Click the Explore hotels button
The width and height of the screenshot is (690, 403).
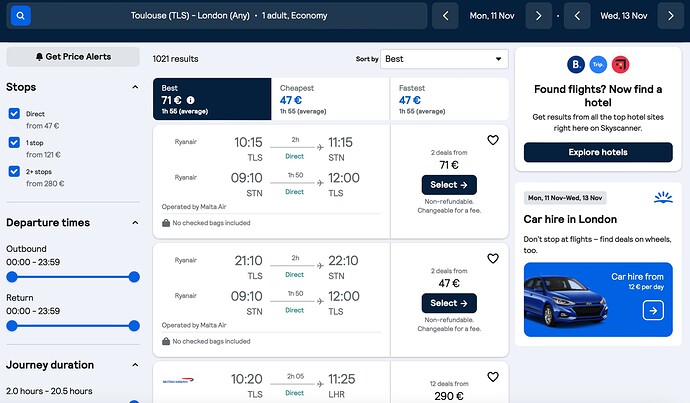tap(598, 152)
